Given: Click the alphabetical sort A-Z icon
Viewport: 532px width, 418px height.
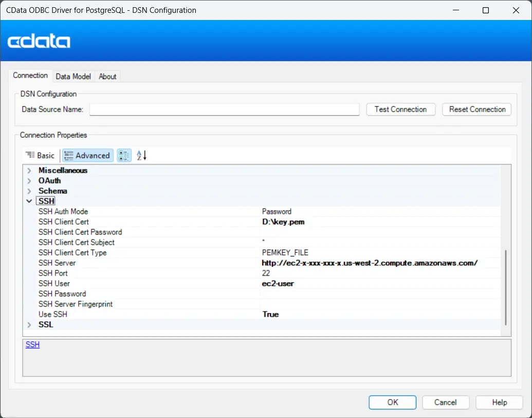Looking at the screenshot, I should (x=141, y=155).
